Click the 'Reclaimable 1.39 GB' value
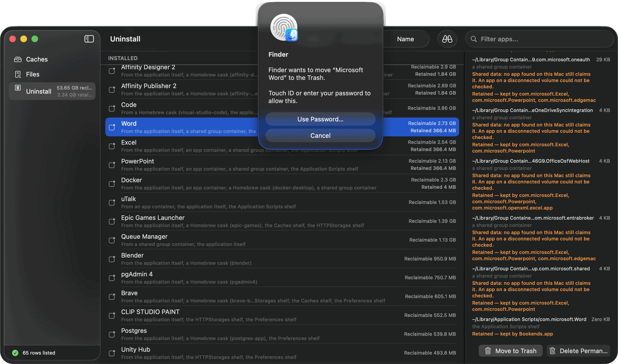This screenshot has height=364, width=618. (432, 221)
